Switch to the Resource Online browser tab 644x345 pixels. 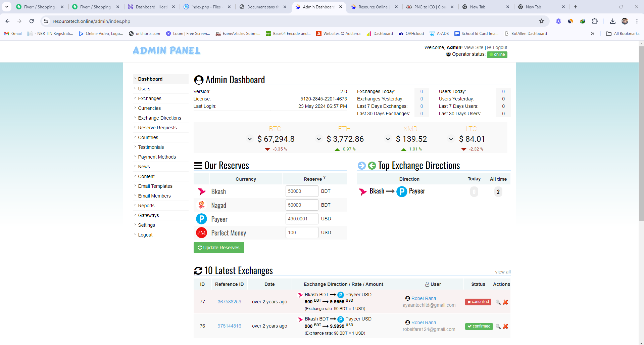click(x=373, y=7)
